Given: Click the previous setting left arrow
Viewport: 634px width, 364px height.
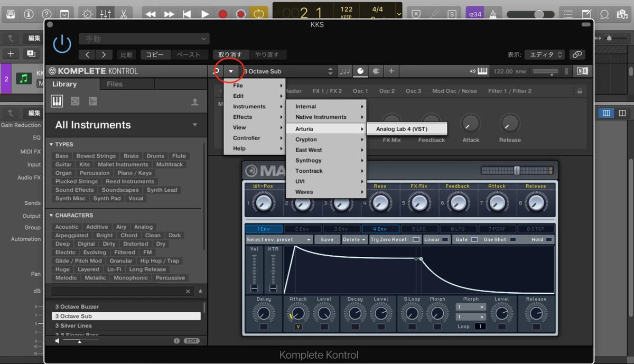Looking at the screenshot, I should tap(87, 54).
